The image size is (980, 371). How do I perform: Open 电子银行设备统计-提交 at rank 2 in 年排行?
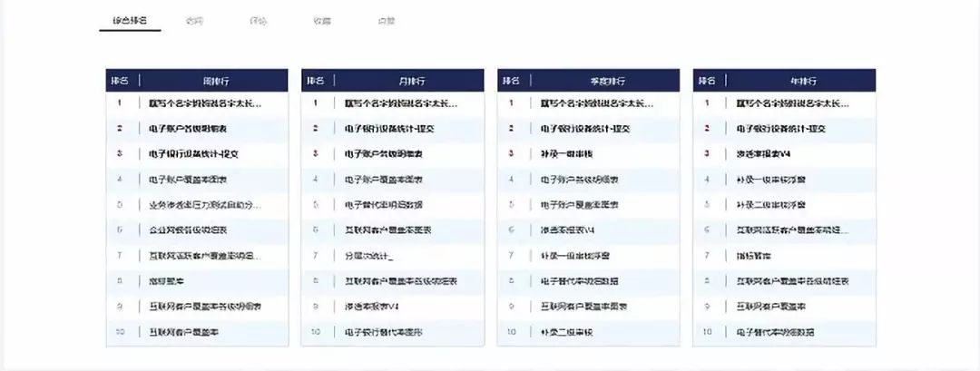tap(781, 129)
